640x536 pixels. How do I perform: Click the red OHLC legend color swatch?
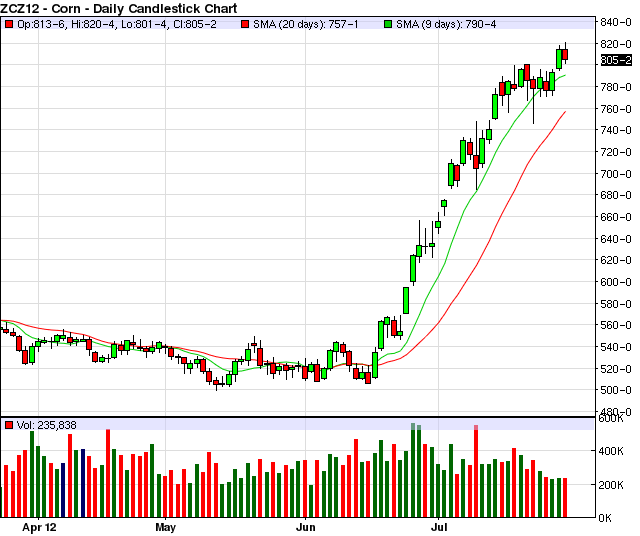9,24
